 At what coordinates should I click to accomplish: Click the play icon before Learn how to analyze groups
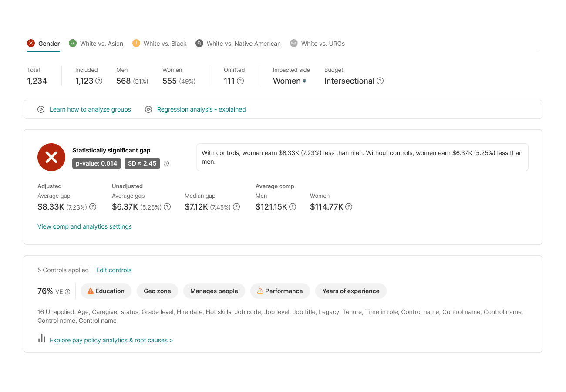pyautogui.click(x=41, y=109)
